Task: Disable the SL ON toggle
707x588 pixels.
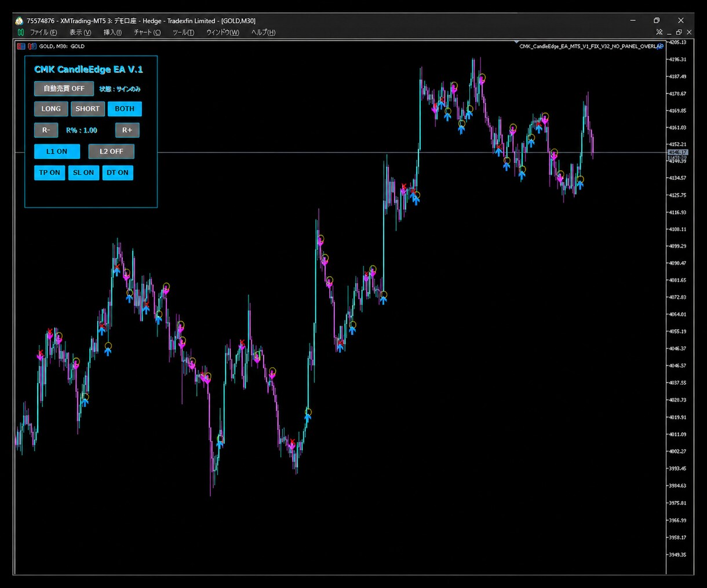Action: pyautogui.click(x=83, y=173)
